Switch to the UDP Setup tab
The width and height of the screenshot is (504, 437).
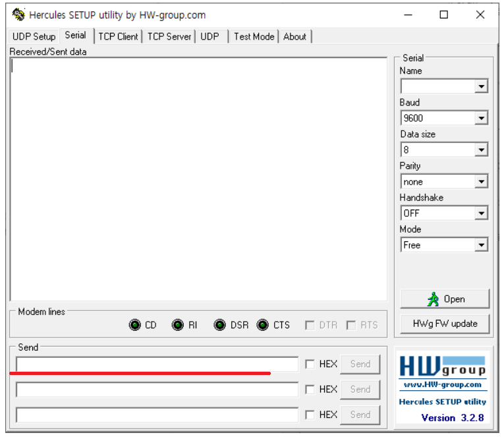point(34,36)
